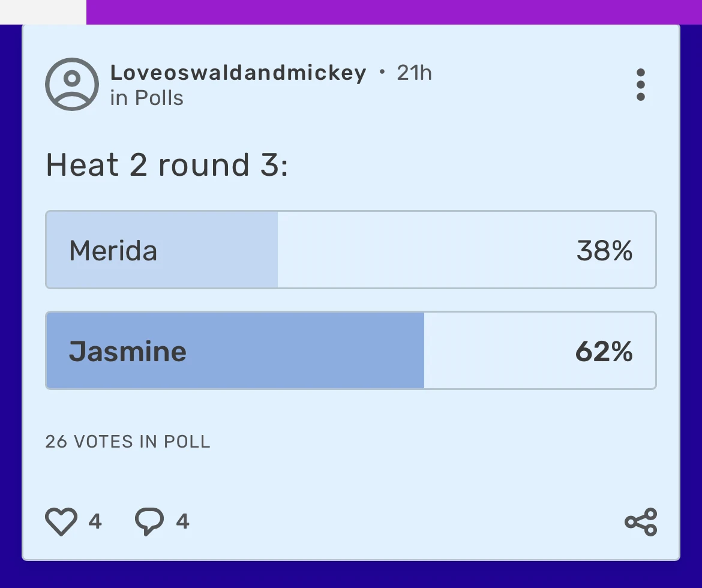
Task: Click the user avatar icon
Action: (72, 84)
